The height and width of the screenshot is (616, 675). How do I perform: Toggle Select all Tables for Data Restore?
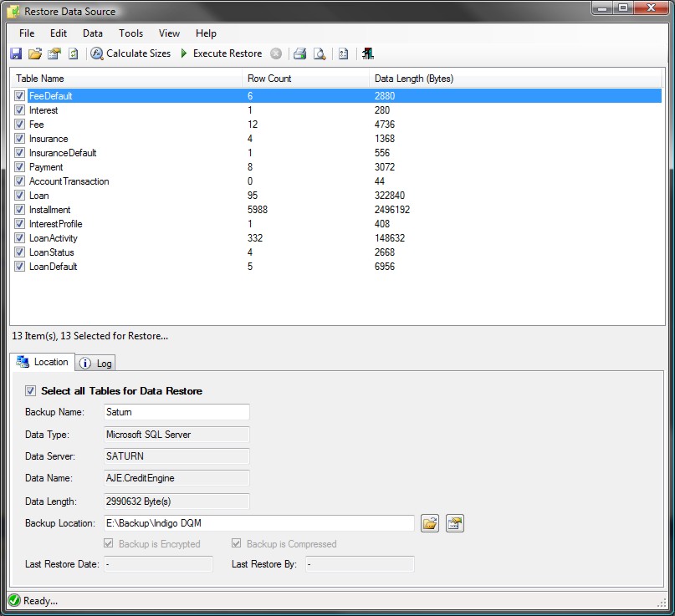[31, 390]
